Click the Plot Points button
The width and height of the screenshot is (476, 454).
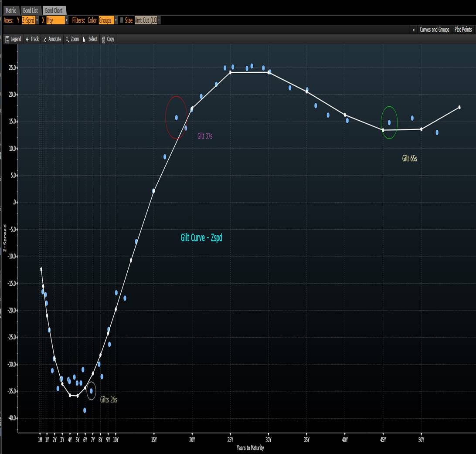point(463,30)
